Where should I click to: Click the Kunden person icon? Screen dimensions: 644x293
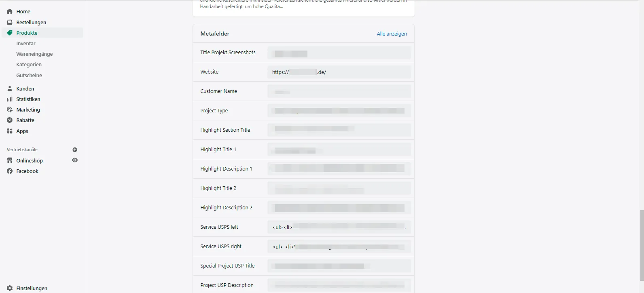[x=10, y=89]
